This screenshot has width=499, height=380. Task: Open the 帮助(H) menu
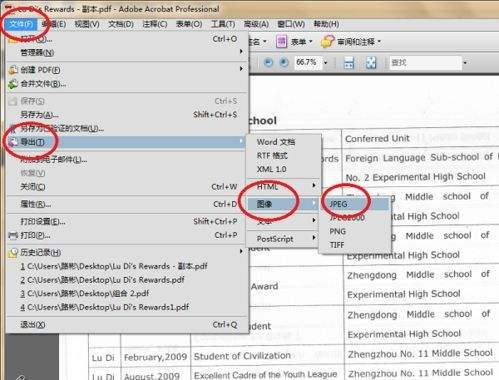pyautogui.click(x=326, y=24)
